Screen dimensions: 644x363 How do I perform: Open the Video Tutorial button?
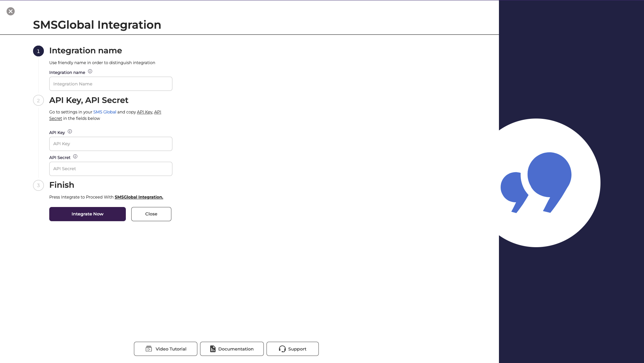pyautogui.click(x=166, y=349)
